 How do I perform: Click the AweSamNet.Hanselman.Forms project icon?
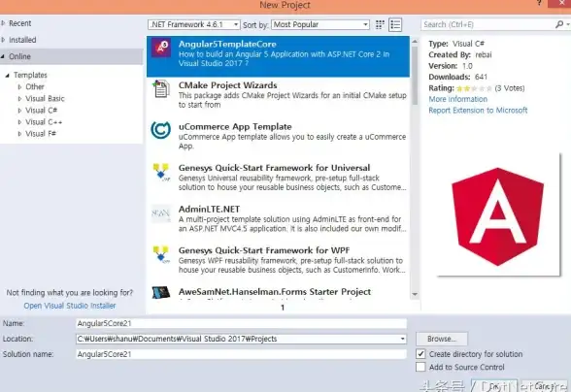click(160, 292)
